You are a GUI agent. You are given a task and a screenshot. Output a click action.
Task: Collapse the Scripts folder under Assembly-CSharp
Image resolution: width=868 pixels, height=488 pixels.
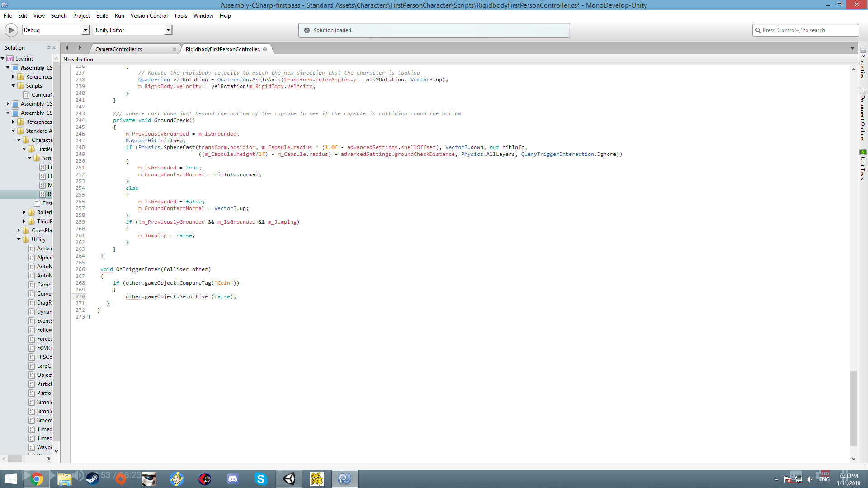click(x=14, y=86)
